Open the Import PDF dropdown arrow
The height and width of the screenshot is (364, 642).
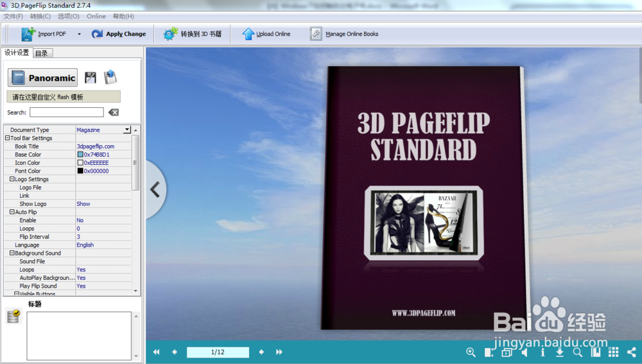coord(79,34)
